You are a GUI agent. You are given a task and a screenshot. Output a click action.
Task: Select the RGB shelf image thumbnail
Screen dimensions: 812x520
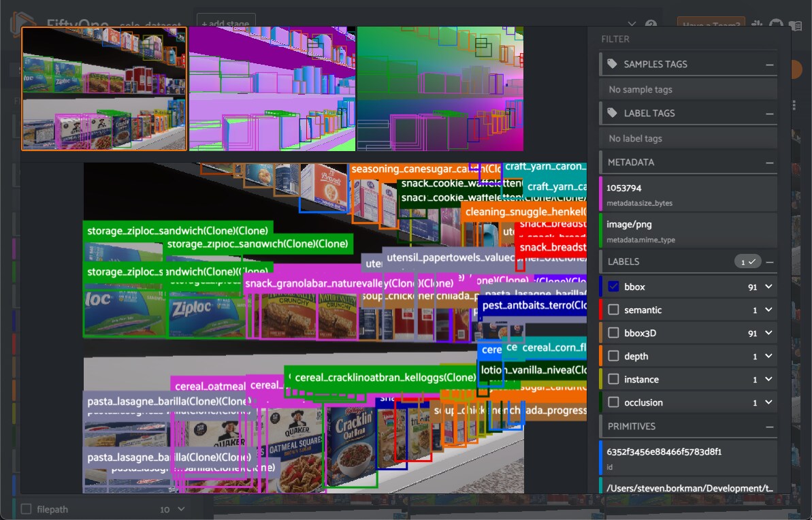tap(104, 89)
